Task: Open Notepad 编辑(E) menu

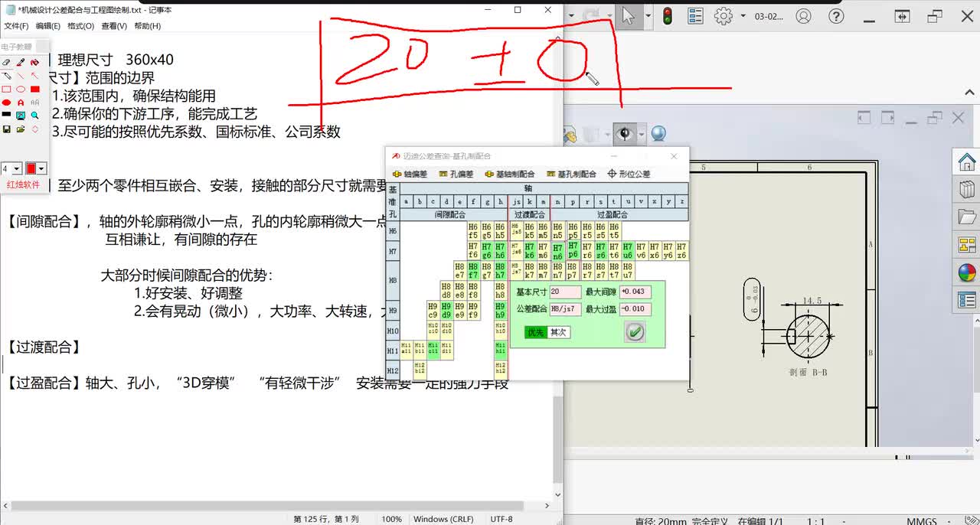Action: 48,26
